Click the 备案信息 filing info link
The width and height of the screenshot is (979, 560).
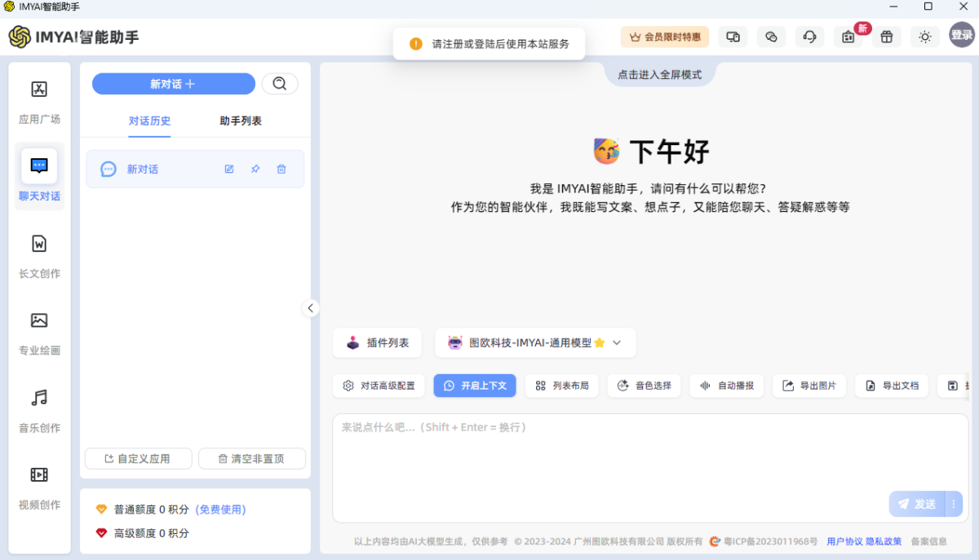[928, 541]
